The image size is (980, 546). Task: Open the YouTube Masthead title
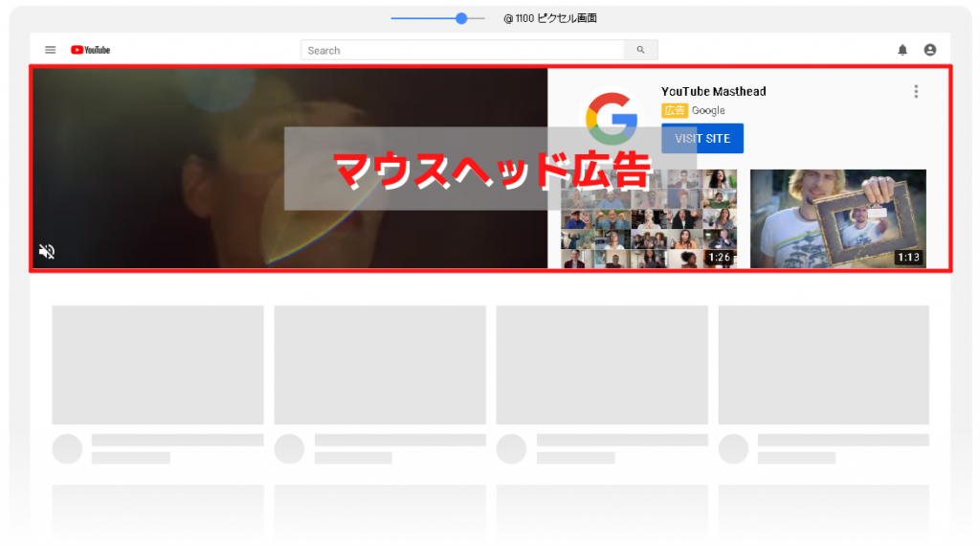pyautogui.click(x=714, y=91)
